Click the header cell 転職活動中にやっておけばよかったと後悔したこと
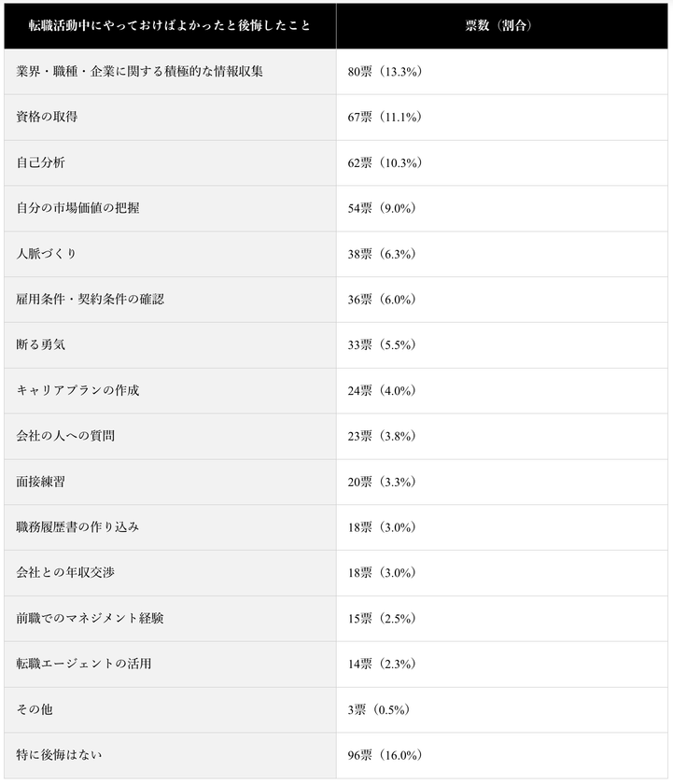The width and height of the screenshot is (673, 784). coord(170,26)
